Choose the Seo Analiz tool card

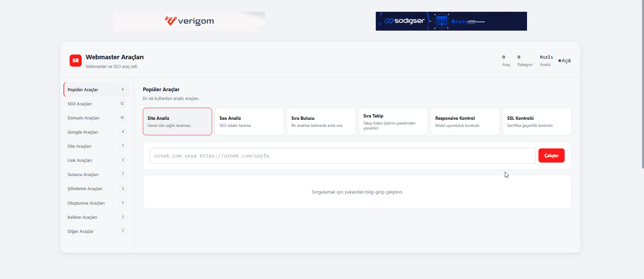coord(249,121)
